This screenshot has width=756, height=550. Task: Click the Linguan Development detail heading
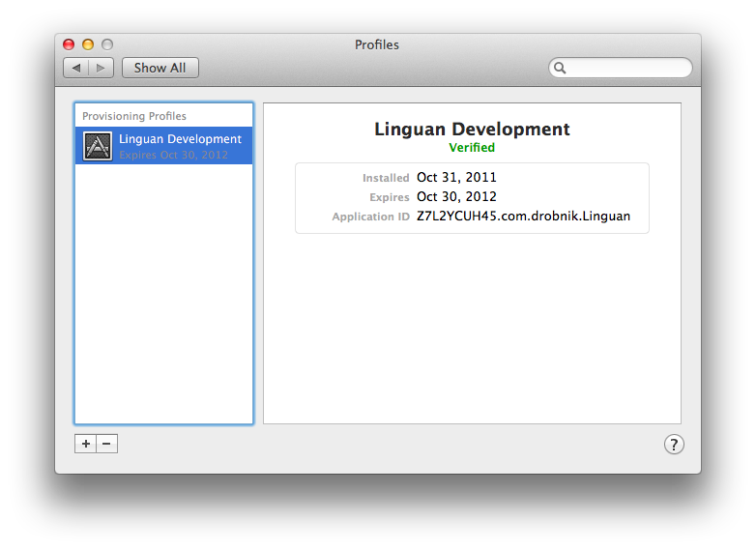click(472, 130)
